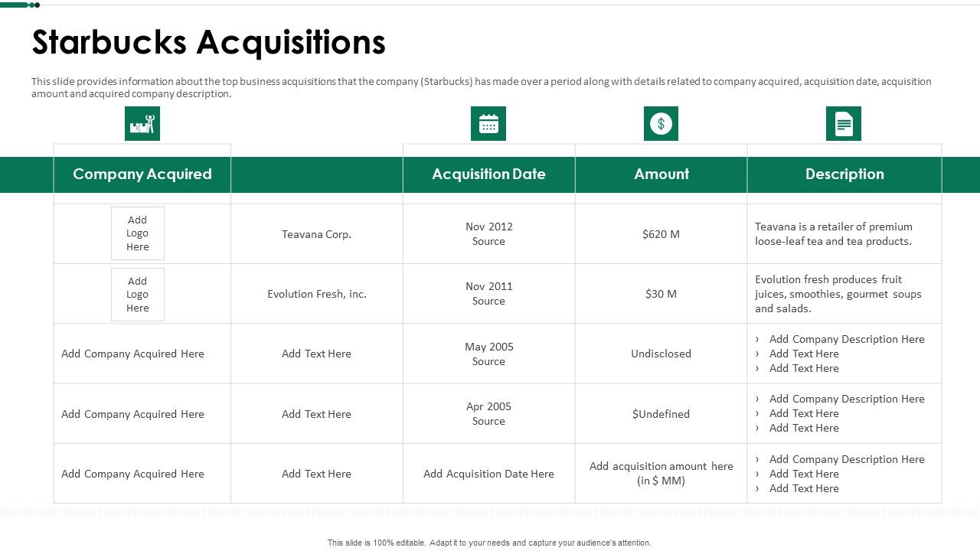Screen dimensions: 980x551
Task: Click the 'Description' column header
Action: (844, 174)
